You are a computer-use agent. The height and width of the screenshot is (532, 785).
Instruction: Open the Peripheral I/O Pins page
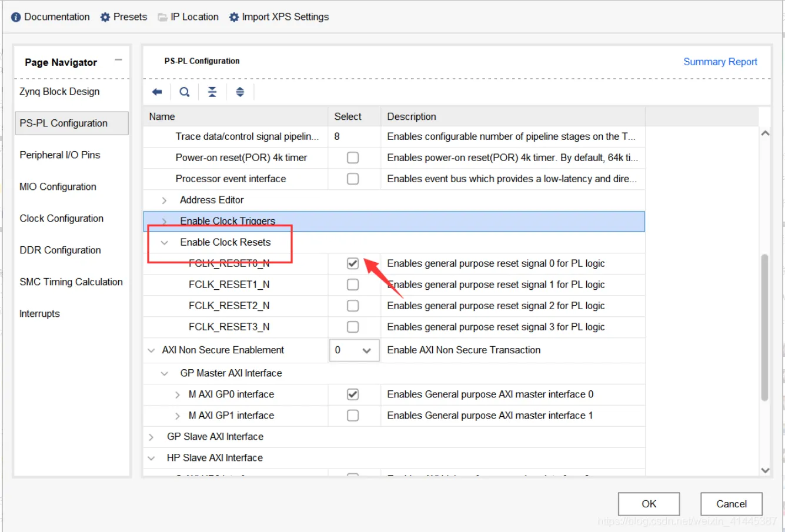60,155
